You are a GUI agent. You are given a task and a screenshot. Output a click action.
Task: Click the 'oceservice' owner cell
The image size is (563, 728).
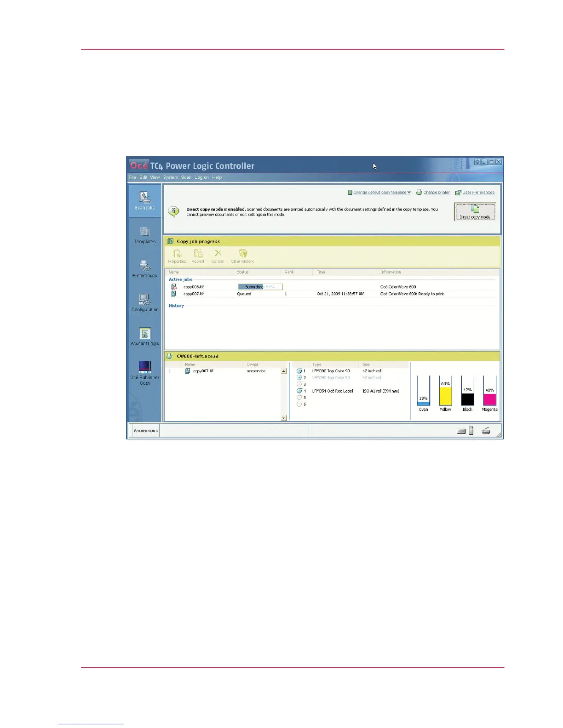256,371
